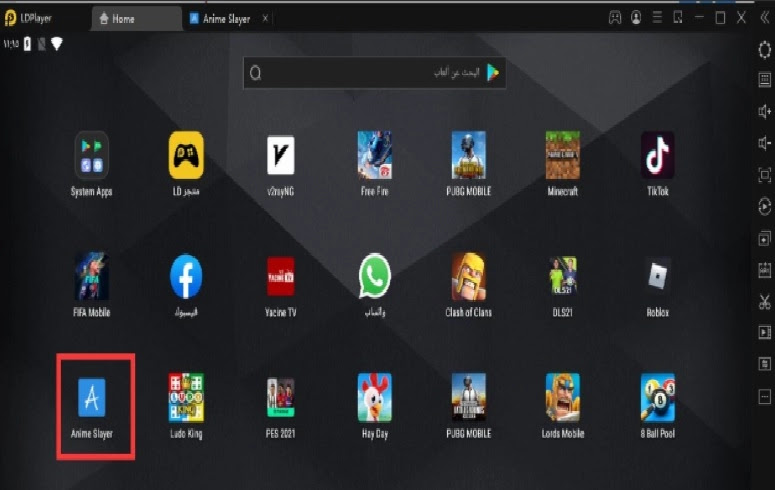Open emulator settings hexagon icon in sidebar
Viewport: 775px width, 490px height.
coord(765,49)
